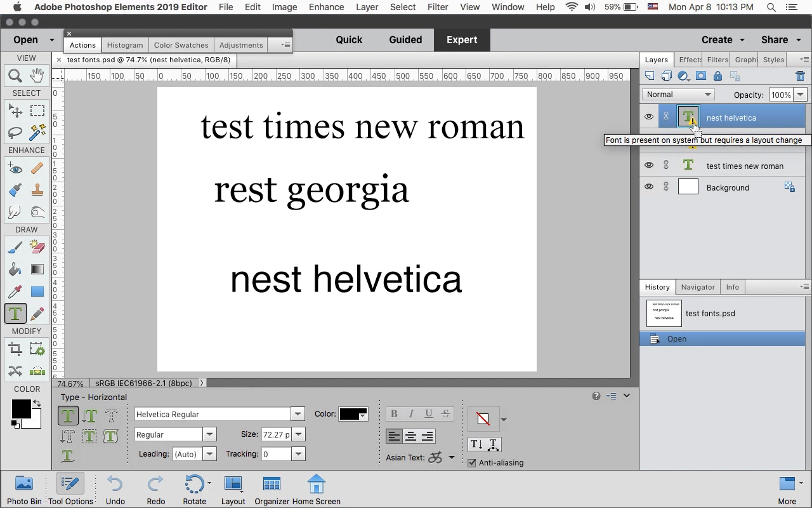This screenshot has width=812, height=508.
Task: Switch to the Effects tab
Action: coord(690,60)
